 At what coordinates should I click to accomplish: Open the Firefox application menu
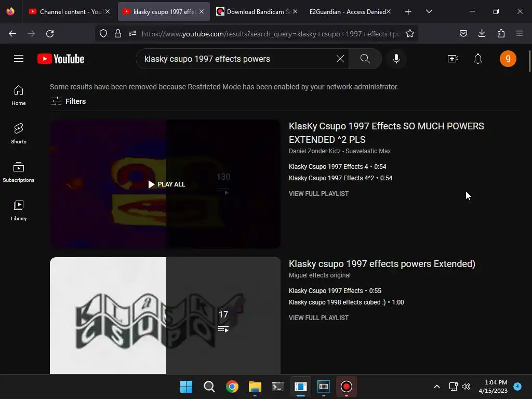(x=519, y=33)
